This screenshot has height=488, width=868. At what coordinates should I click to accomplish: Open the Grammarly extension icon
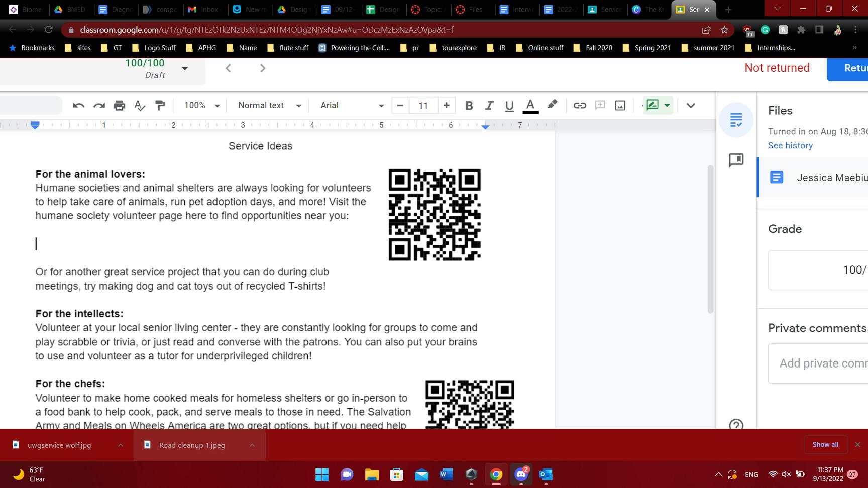click(765, 30)
